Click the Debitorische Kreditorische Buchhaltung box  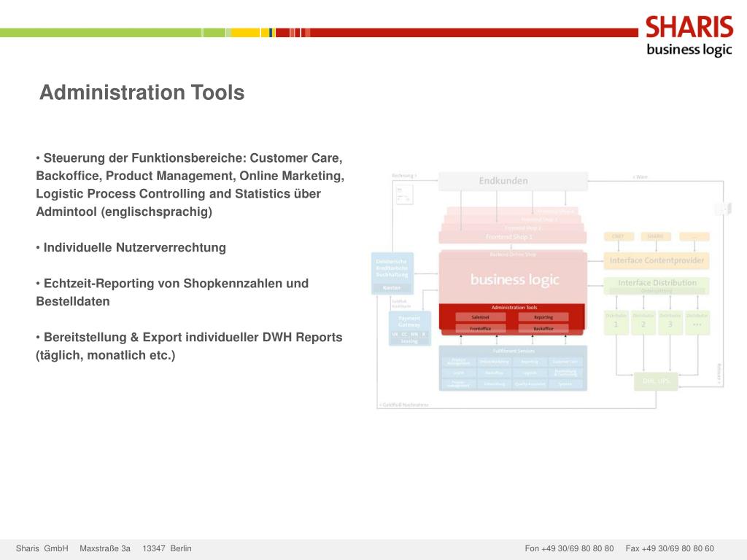tap(392, 273)
